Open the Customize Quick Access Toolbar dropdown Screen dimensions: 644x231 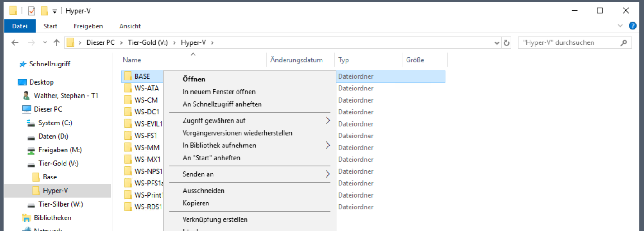click(55, 11)
